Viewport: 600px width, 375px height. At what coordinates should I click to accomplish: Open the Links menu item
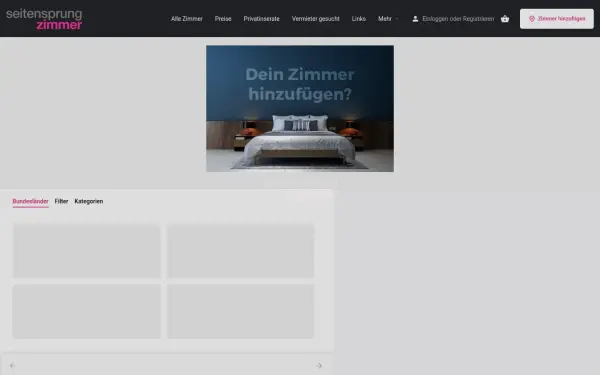359,19
